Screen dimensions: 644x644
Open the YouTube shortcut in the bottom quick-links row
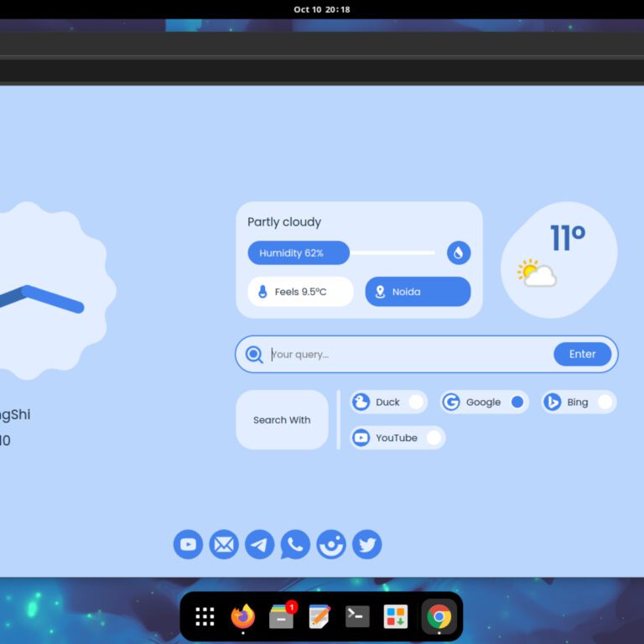point(188,544)
